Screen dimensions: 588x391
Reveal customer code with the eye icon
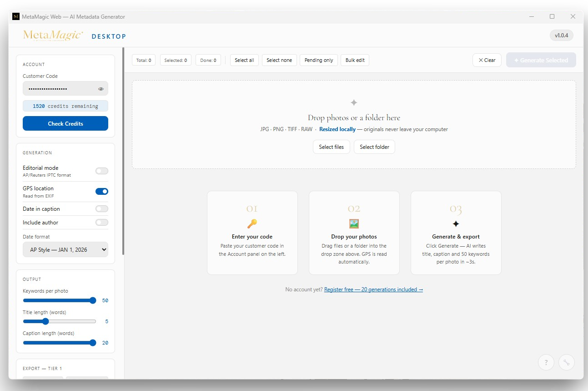[101, 89]
